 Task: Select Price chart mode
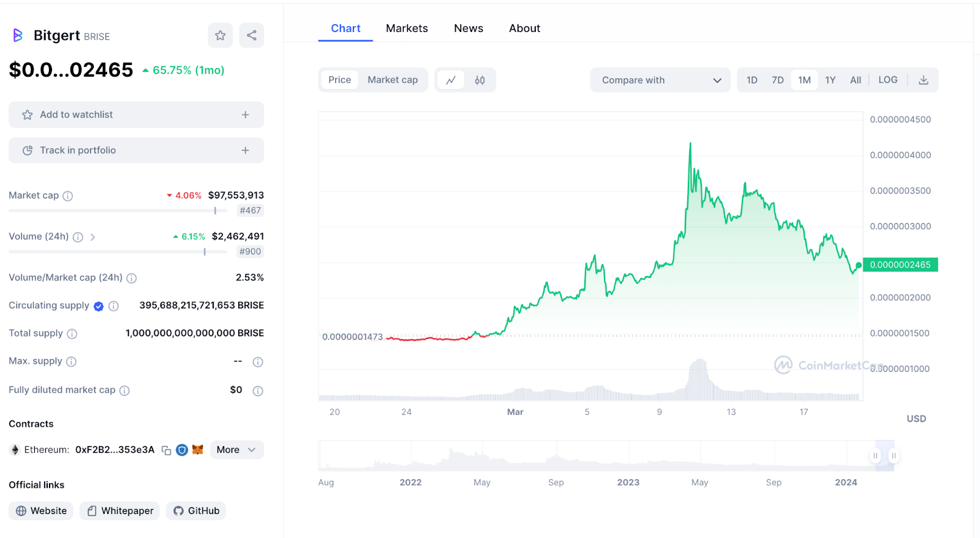340,80
